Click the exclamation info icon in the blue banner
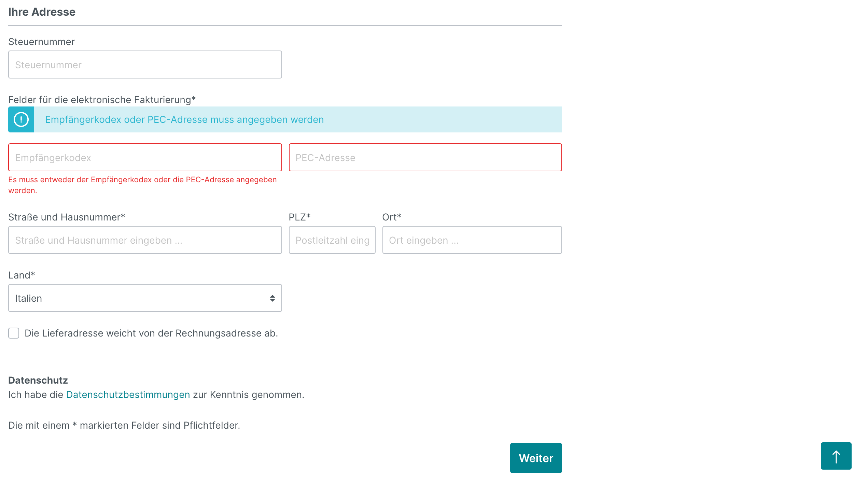 pyautogui.click(x=21, y=119)
